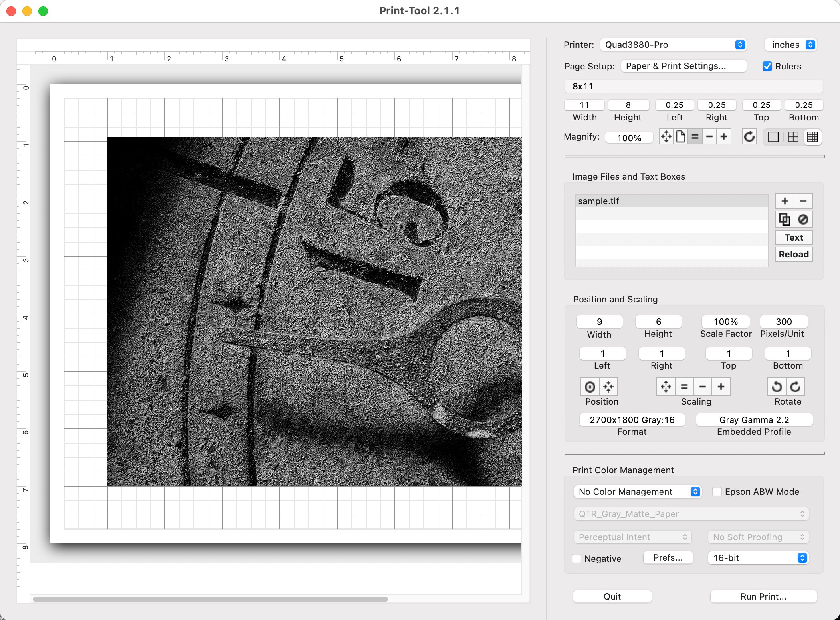This screenshot has width=840, height=620.
Task: Click the circle target Position icon
Action: [590, 387]
